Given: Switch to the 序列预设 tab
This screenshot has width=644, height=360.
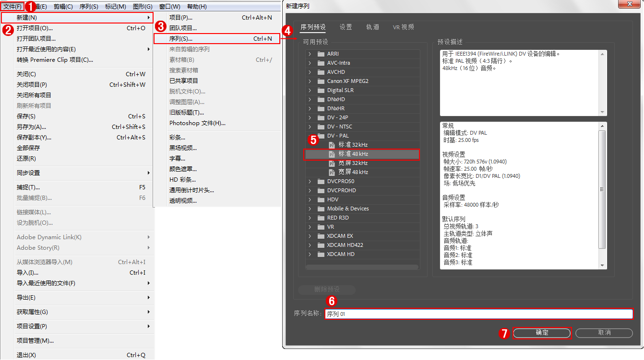Looking at the screenshot, I should (313, 27).
